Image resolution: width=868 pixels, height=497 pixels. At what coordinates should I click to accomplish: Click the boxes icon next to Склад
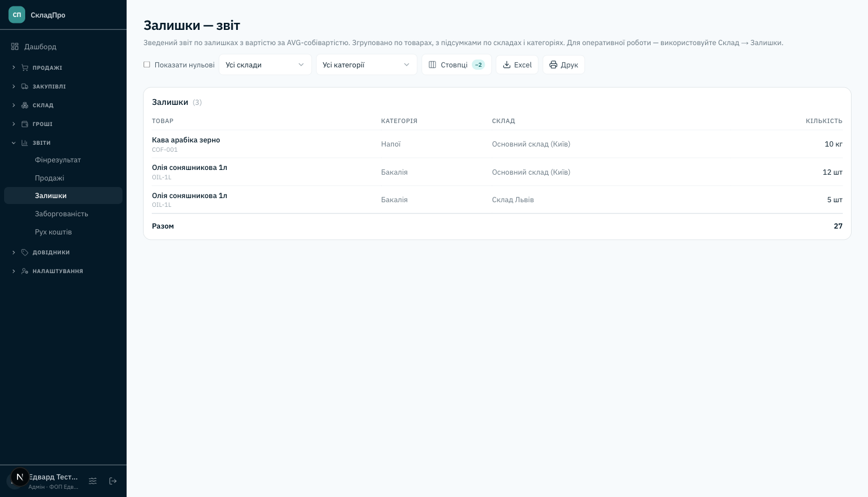coord(25,105)
